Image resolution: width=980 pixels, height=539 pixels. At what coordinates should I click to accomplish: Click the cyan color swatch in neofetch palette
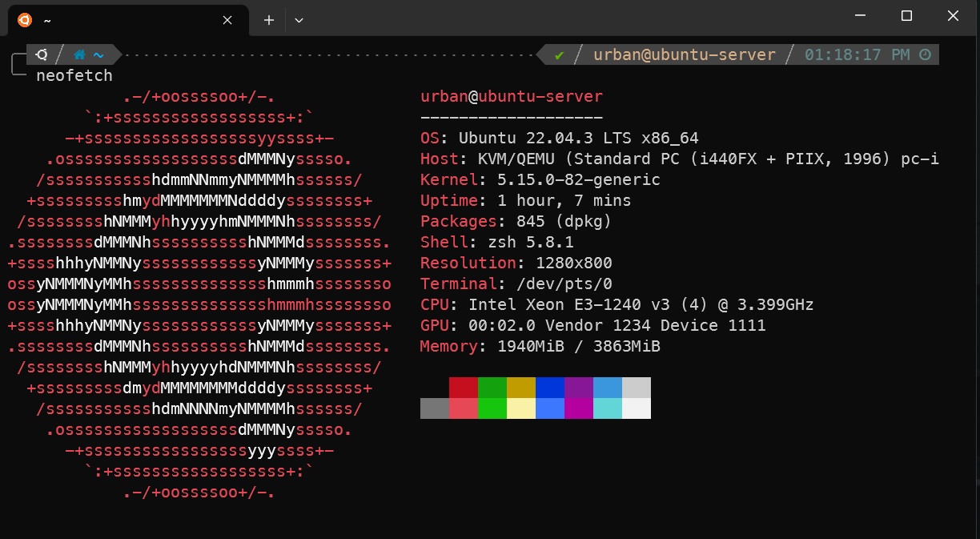pyautogui.click(x=607, y=388)
